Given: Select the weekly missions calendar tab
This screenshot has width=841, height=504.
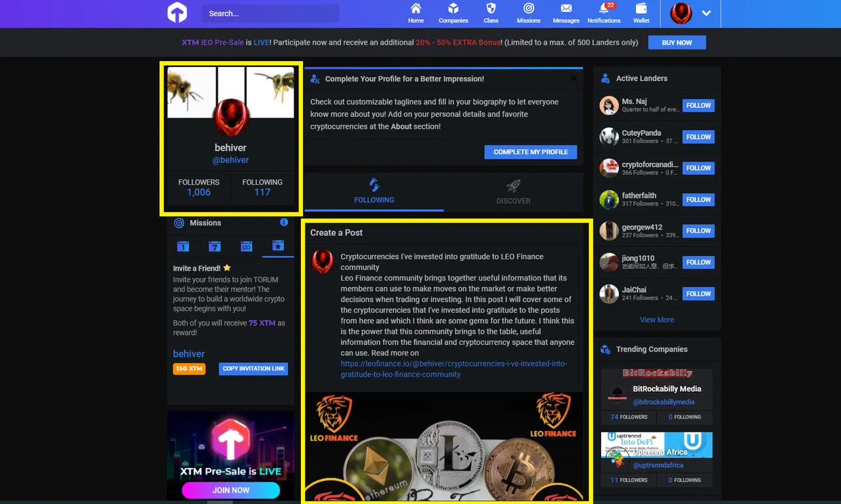Looking at the screenshot, I should pyautogui.click(x=215, y=246).
